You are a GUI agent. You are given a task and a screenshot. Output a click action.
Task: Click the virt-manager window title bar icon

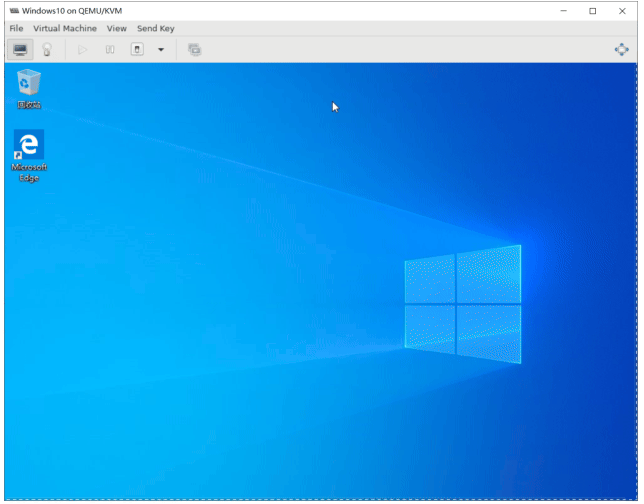pos(13,10)
